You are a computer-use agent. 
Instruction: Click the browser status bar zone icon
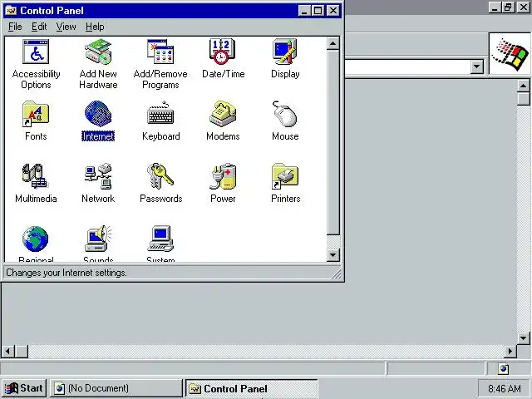point(503,369)
